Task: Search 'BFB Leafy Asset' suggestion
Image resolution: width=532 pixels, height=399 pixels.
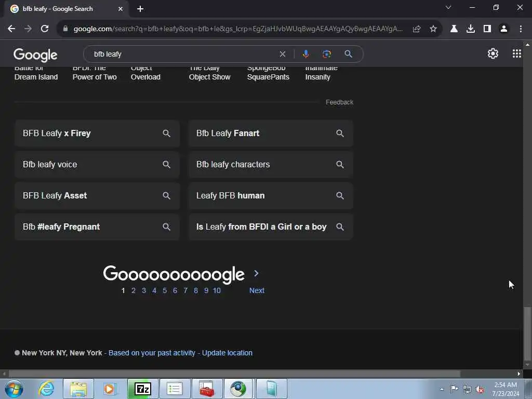Action: (97, 196)
